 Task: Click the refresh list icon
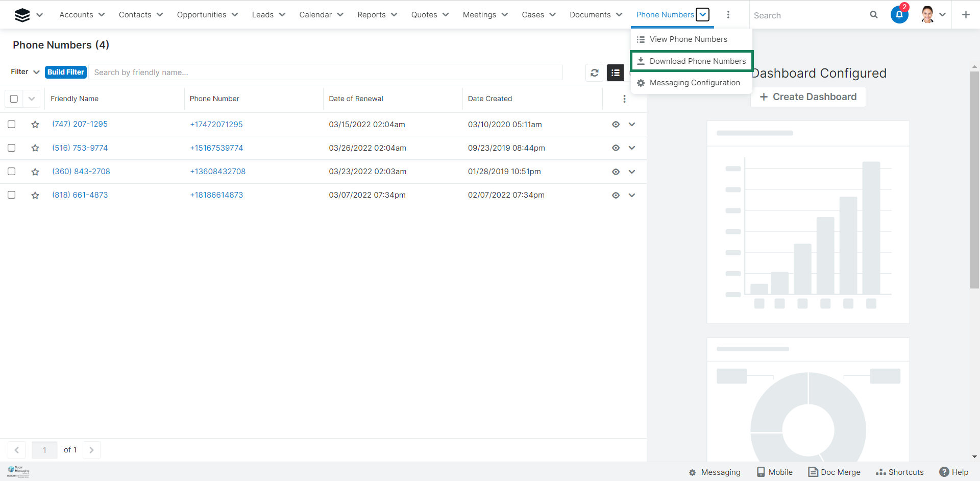[x=594, y=73]
